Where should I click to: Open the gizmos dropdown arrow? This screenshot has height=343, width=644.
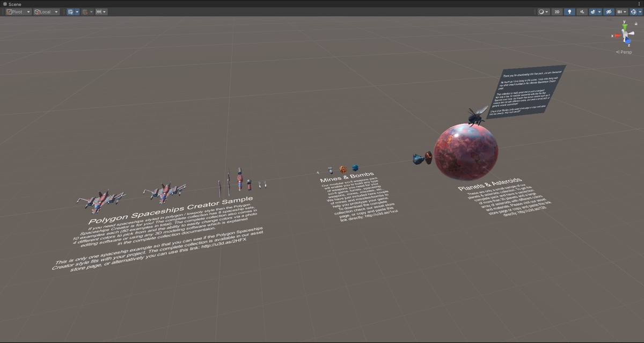point(639,12)
